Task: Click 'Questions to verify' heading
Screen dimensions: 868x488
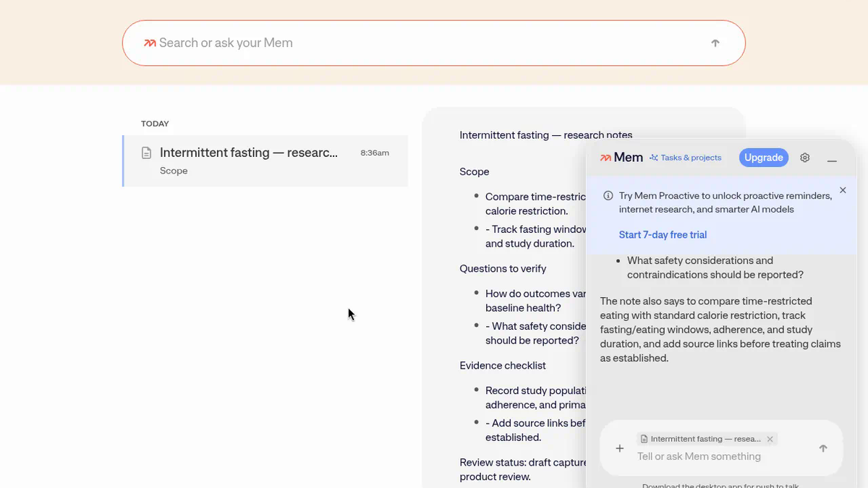Action: tap(503, 268)
